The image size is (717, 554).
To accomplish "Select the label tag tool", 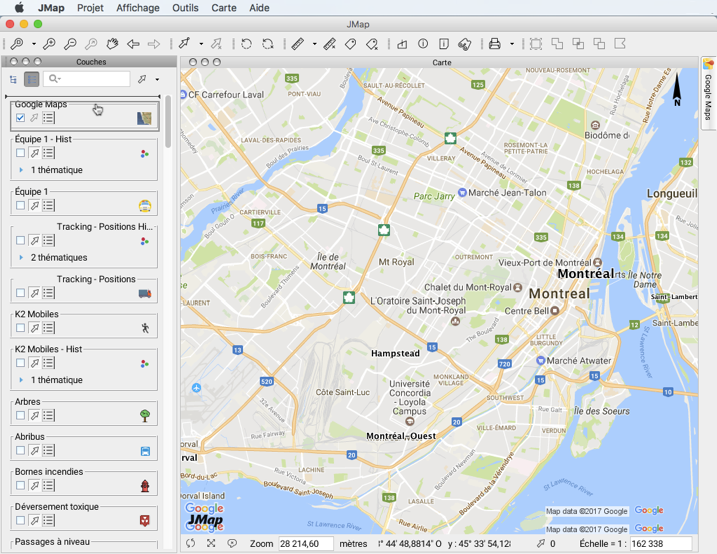I will (x=351, y=44).
